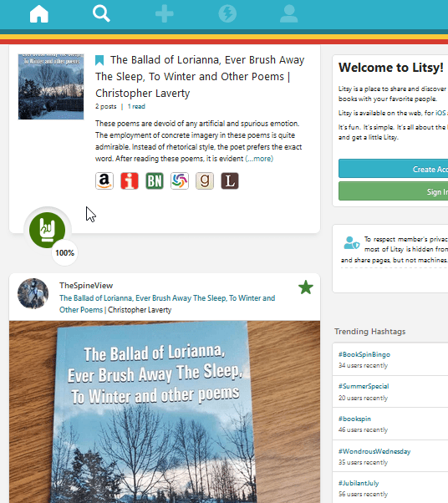
Task: Toggle the blue bookmark beside book title
Action: [99, 60]
